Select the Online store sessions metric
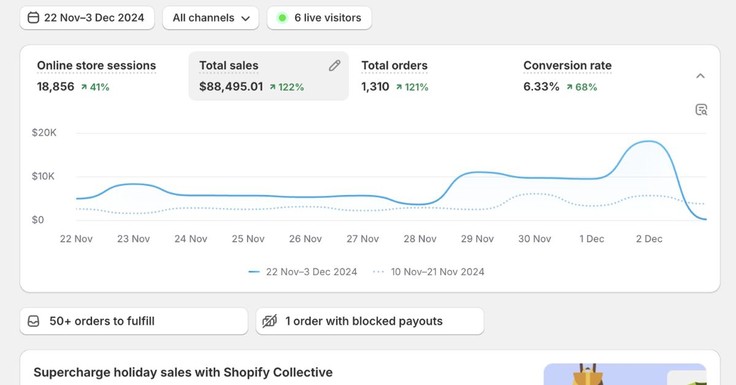 (x=96, y=76)
